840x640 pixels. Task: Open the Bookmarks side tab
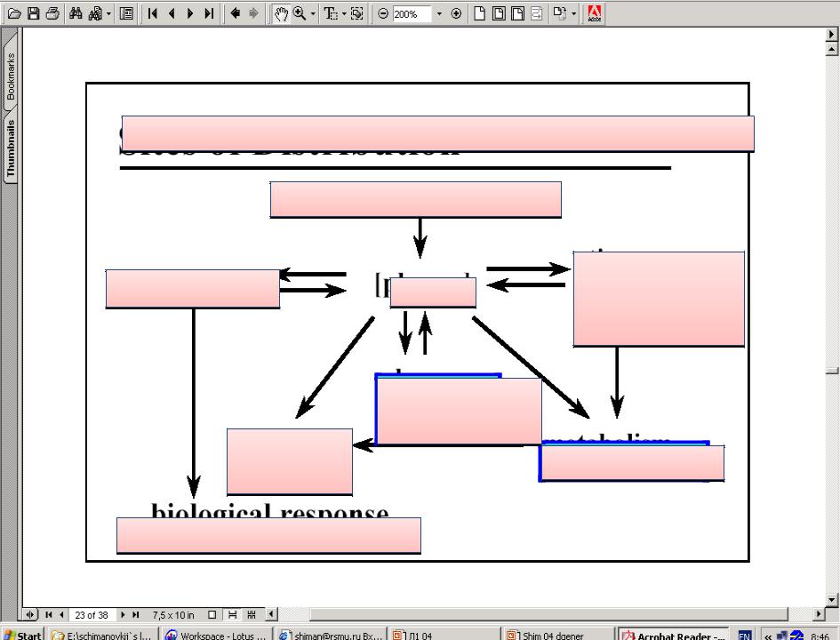pyautogui.click(x=10, y=76)
